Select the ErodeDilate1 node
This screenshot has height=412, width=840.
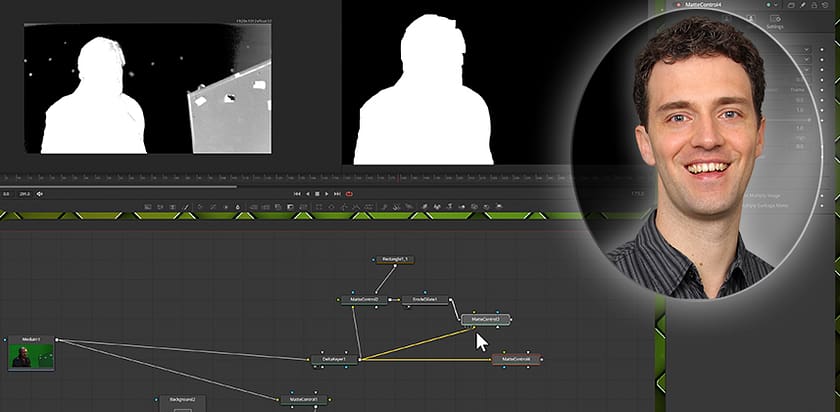[425, 299]
